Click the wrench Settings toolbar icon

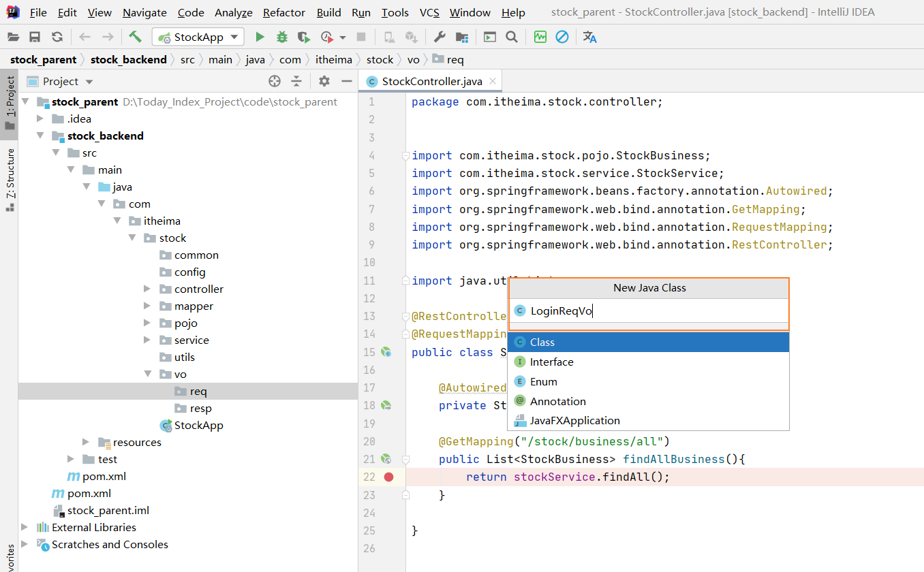coord(440,37)
